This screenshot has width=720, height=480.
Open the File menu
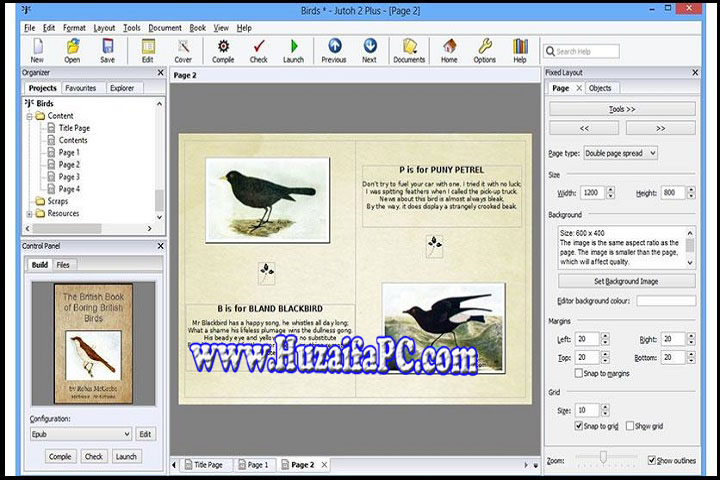pos(29,28)
